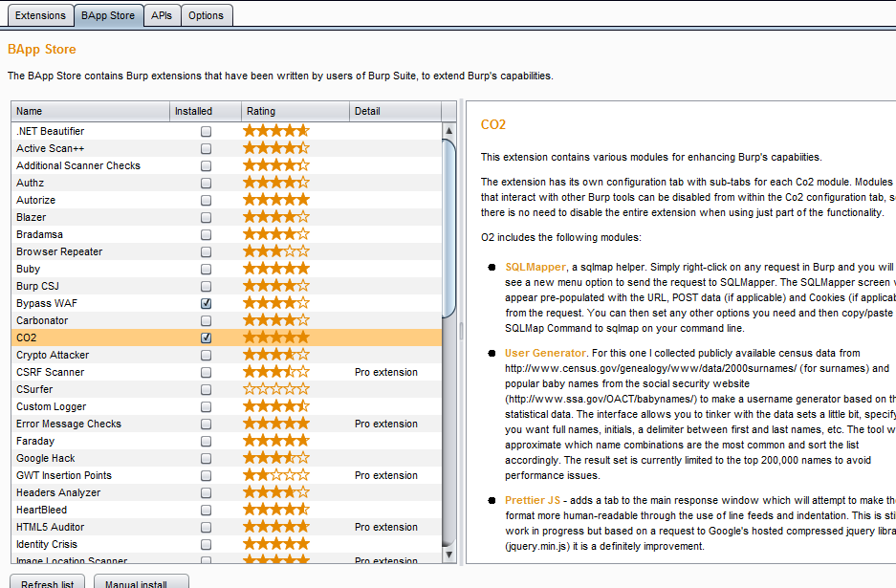896x588 pixels.
Task: Click the Buby star rating
Action: pyautogui.click(x=276, y=269)
